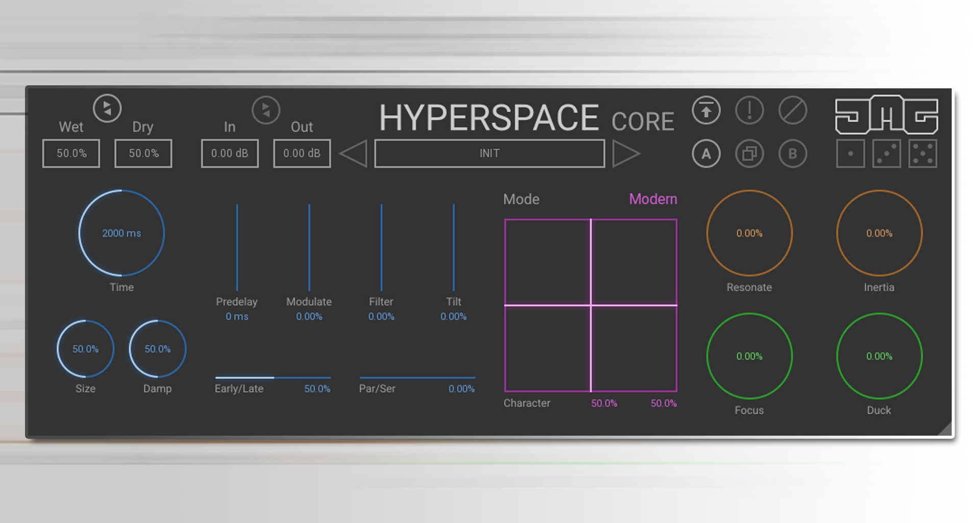Click the Mode label
Viewport: 980px width, 523px height.
coord(521,199)
